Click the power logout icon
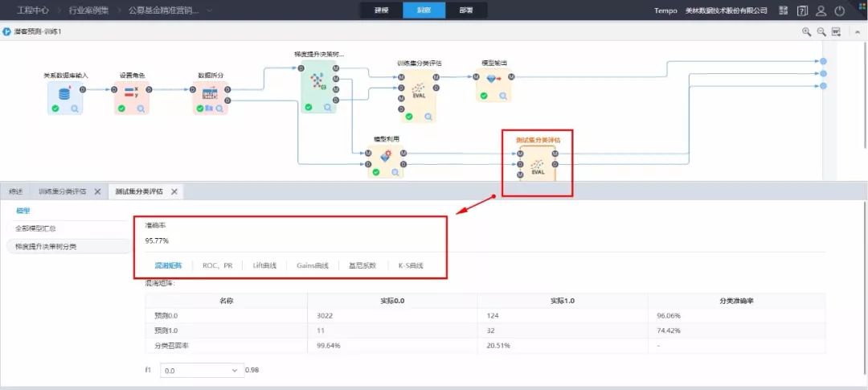Viewport: 868px width, 390px height. coord(840,10)
